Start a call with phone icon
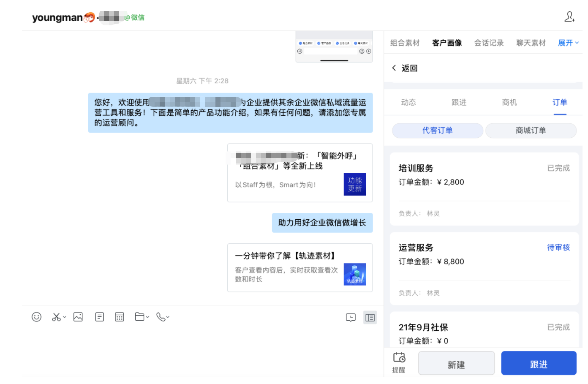Image resolution: width=588 pixels, height=384 pixels. click(x=161, y=317)
